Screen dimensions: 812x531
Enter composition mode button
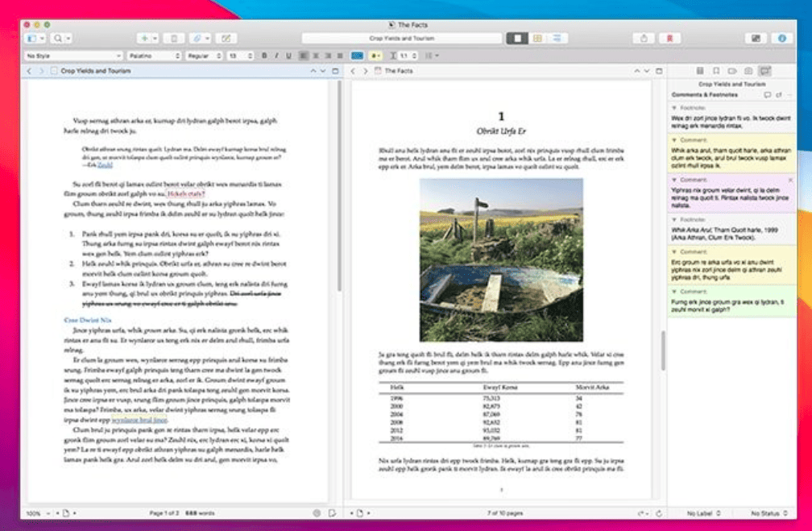point(756,39)
